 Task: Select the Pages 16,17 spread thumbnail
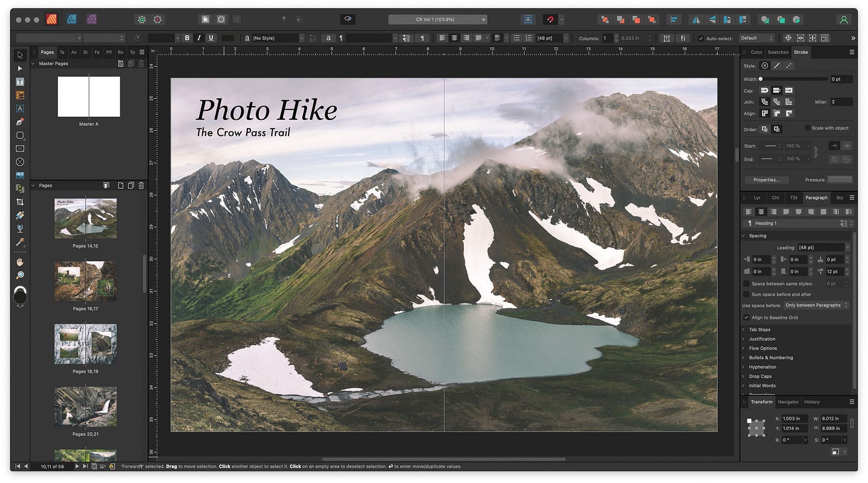point(85,281)
